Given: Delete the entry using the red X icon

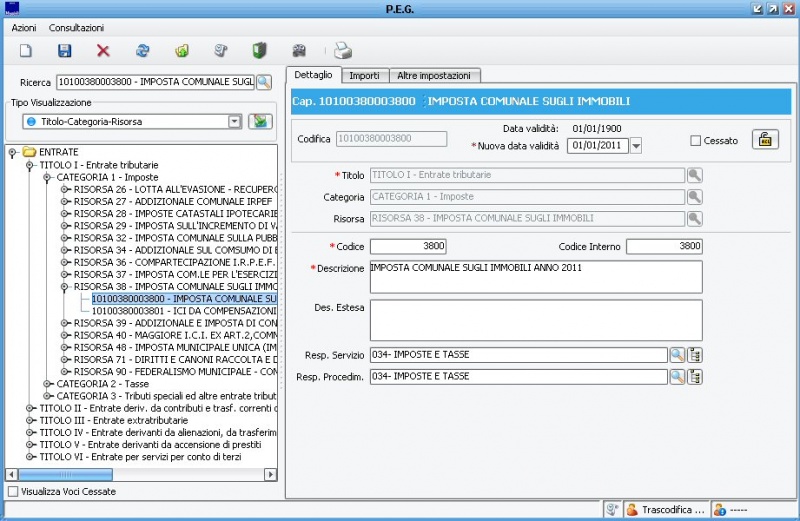Looking at the screenshot, I should coord(103,50).
